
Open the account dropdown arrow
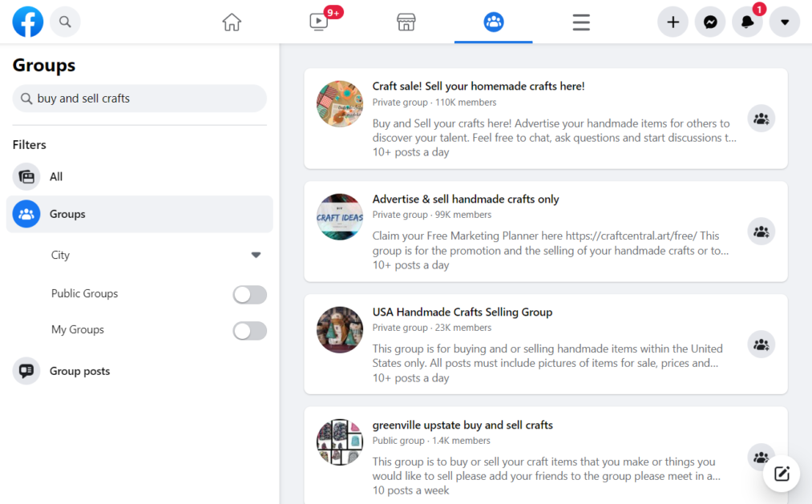click(x=785, y=22)
